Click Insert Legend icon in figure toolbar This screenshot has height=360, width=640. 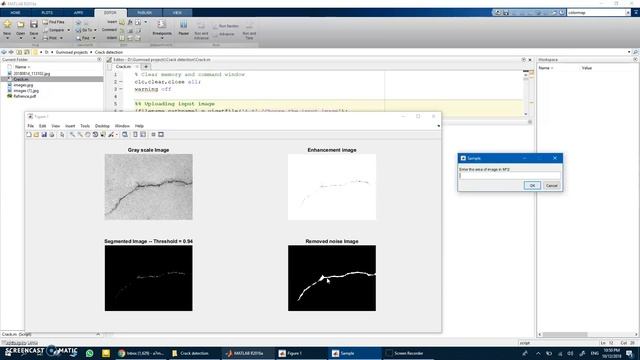click(x=143, y=134)
